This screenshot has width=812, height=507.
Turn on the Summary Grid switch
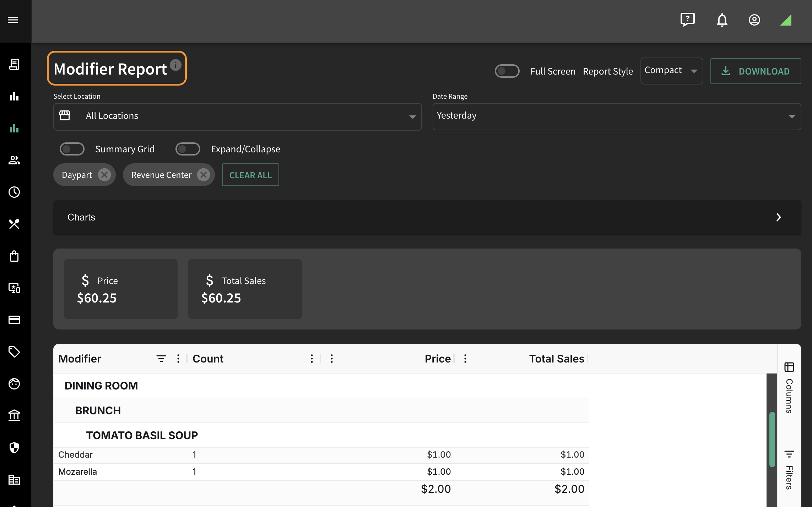click(72, 149)
